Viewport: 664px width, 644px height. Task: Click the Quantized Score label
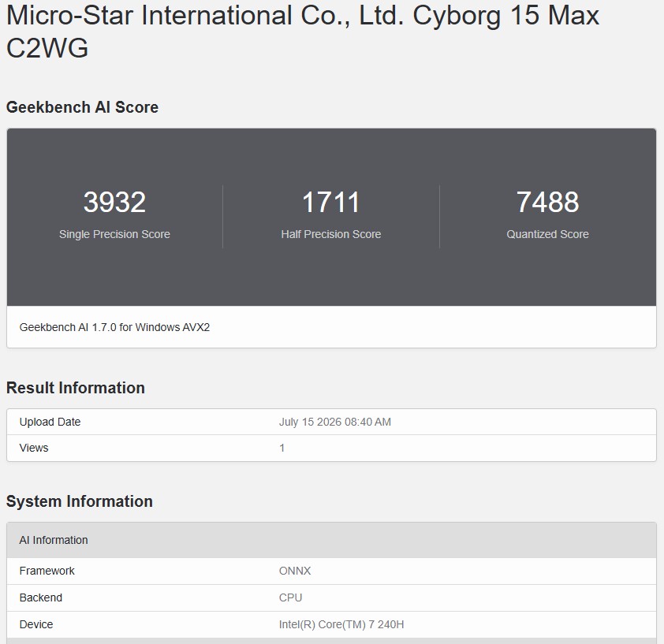547,234
